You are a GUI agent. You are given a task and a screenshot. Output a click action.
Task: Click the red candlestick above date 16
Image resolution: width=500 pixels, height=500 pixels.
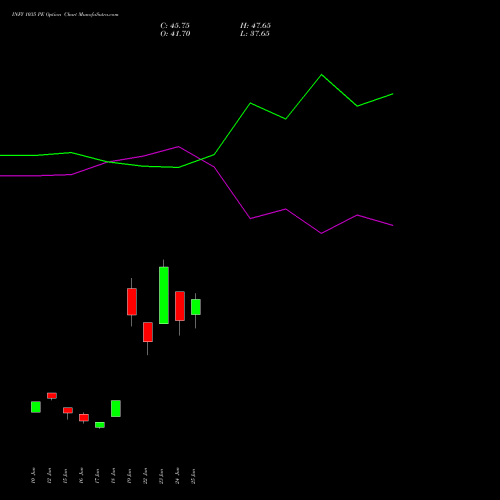(84, 418)
